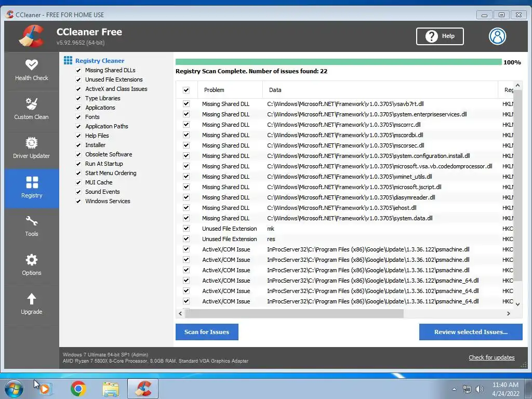Uncheck the 'mk' unused extension row
Viewport: 532px width, 399px height.
(x=187, y=229)
